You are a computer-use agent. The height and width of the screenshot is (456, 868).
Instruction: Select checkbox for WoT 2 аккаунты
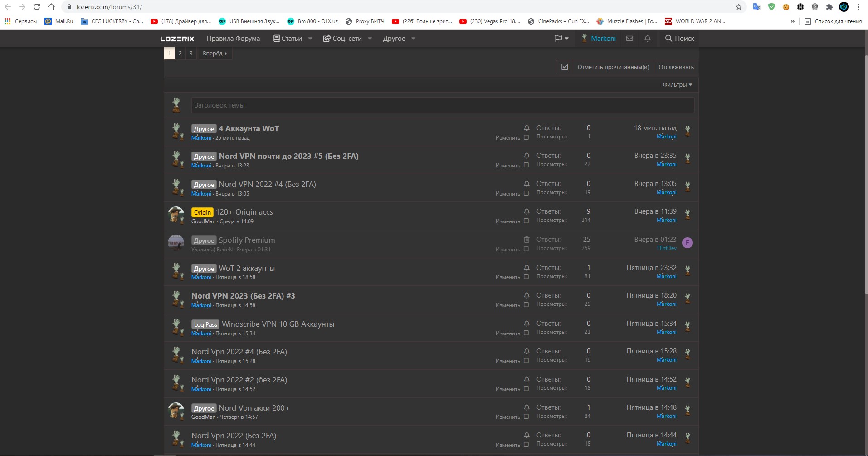pos(526,277)
